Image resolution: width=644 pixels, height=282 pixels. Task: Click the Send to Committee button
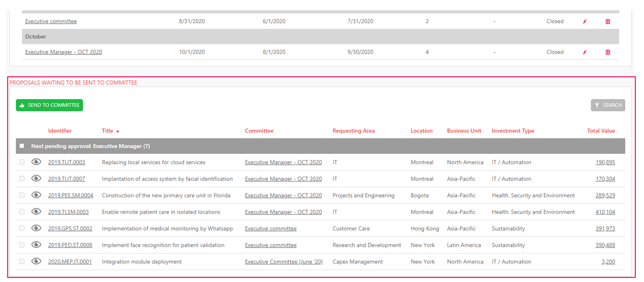coord(49,105)
